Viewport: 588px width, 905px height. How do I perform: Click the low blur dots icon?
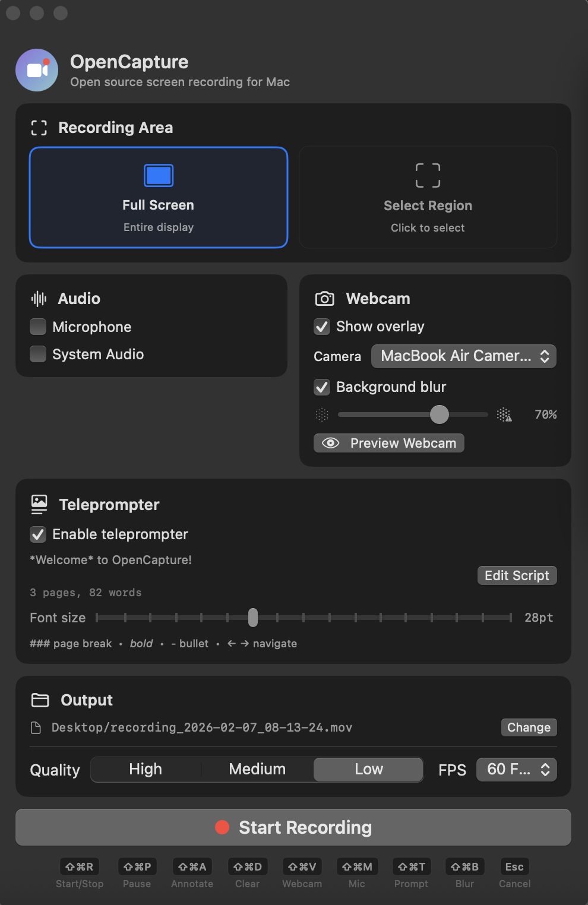click(x=322, y=414)
